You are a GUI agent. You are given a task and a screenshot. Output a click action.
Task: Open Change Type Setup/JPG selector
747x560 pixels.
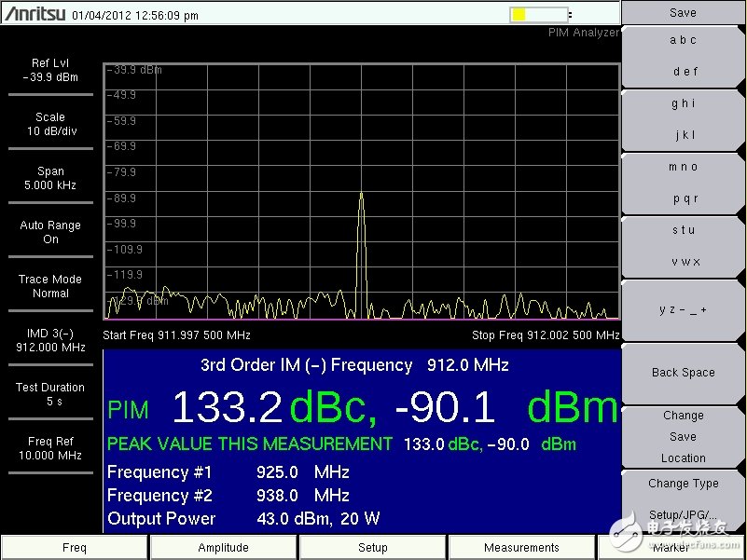tap(683, 499)
